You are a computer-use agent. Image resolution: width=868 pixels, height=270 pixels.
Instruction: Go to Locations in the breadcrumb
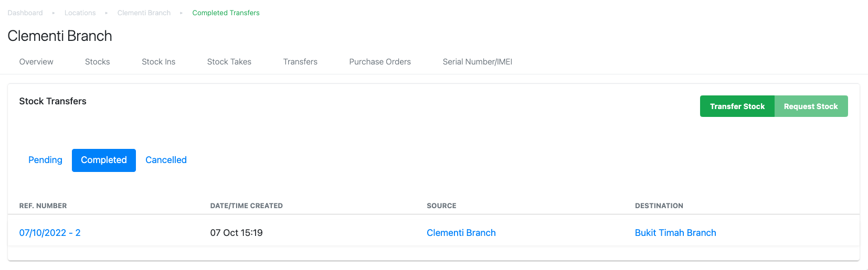tap(80, 13)
